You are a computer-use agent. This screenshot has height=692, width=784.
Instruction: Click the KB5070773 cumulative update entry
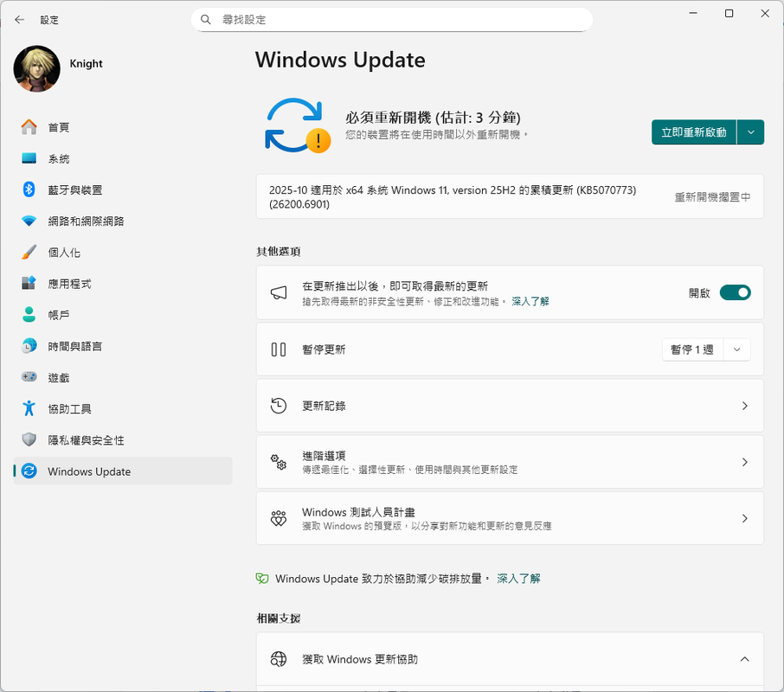[510, 197]
